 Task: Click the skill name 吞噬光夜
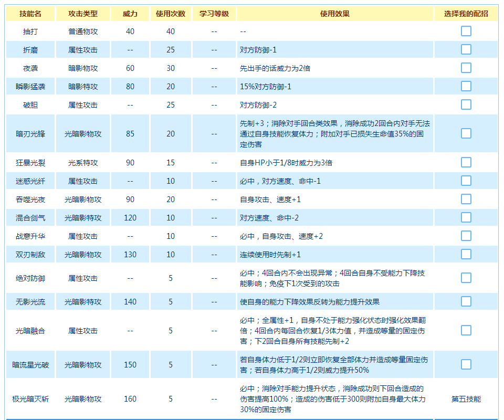pyautogui.click(x=30, y=199)
